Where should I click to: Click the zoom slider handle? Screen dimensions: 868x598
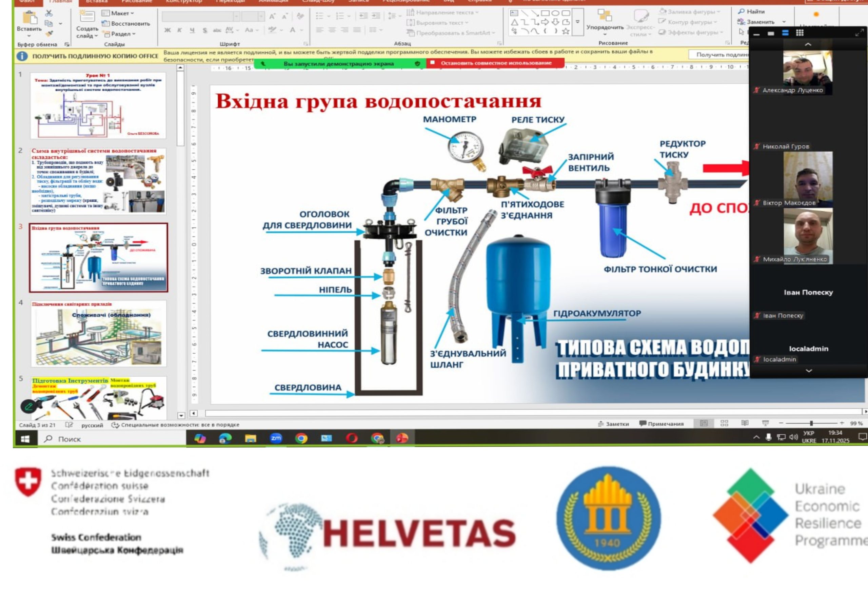(x=811, y=423)
